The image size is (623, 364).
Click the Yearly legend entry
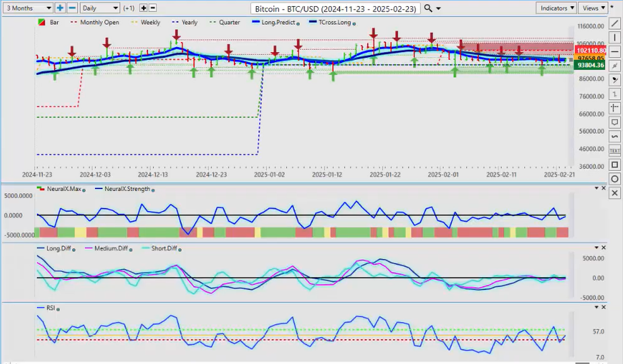tap(185, 22)
